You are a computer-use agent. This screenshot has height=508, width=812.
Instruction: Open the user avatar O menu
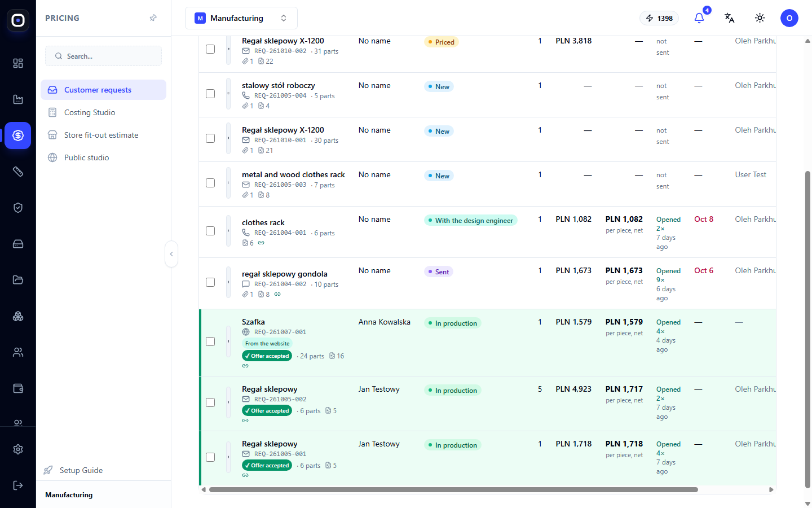[x=789, y=18]
